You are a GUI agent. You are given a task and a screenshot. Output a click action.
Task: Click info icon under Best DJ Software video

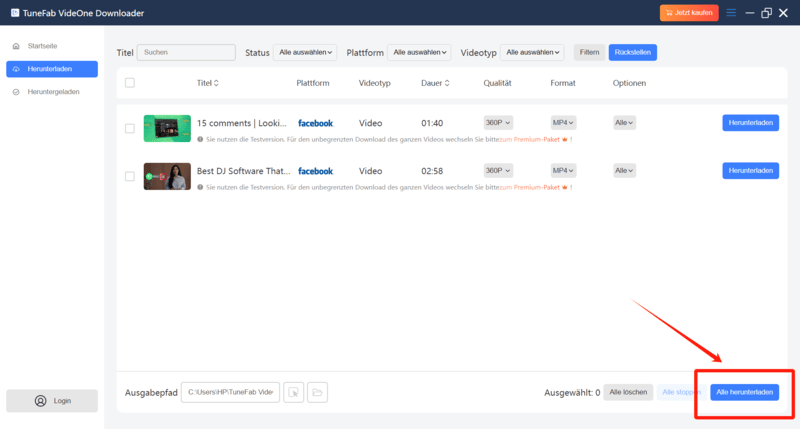click(x=200, y=187)
